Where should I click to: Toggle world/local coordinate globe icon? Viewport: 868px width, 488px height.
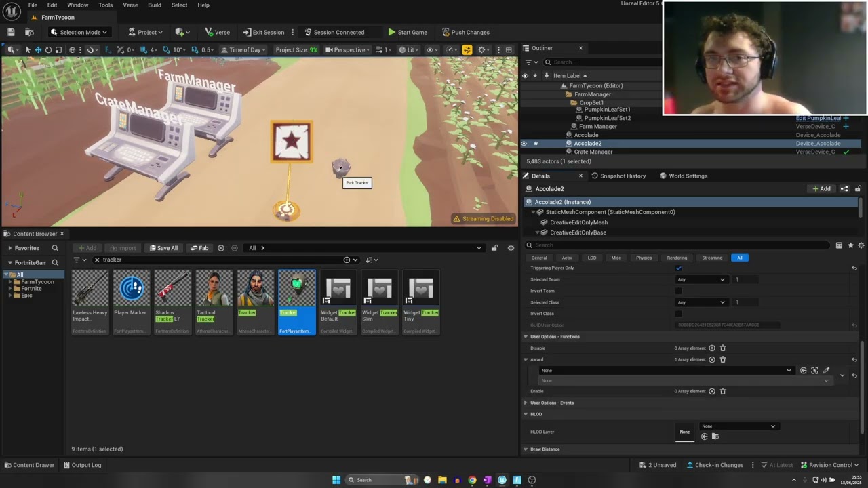(73, 49)
